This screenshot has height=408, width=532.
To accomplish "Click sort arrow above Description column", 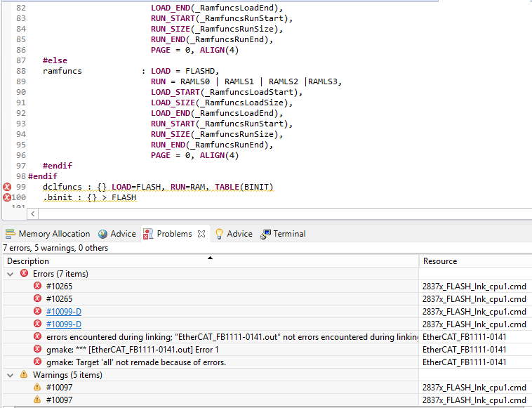I will [210, 258].
